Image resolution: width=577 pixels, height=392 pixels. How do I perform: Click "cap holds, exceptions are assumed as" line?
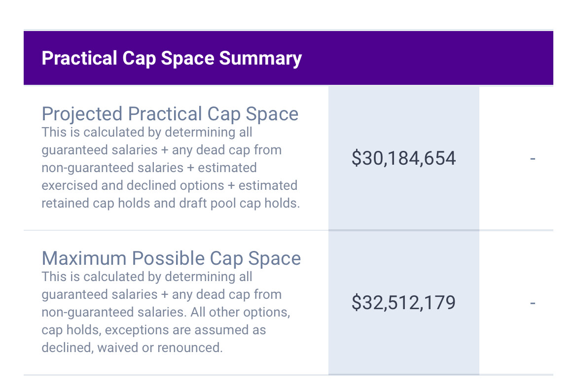[x=154, y=330]
